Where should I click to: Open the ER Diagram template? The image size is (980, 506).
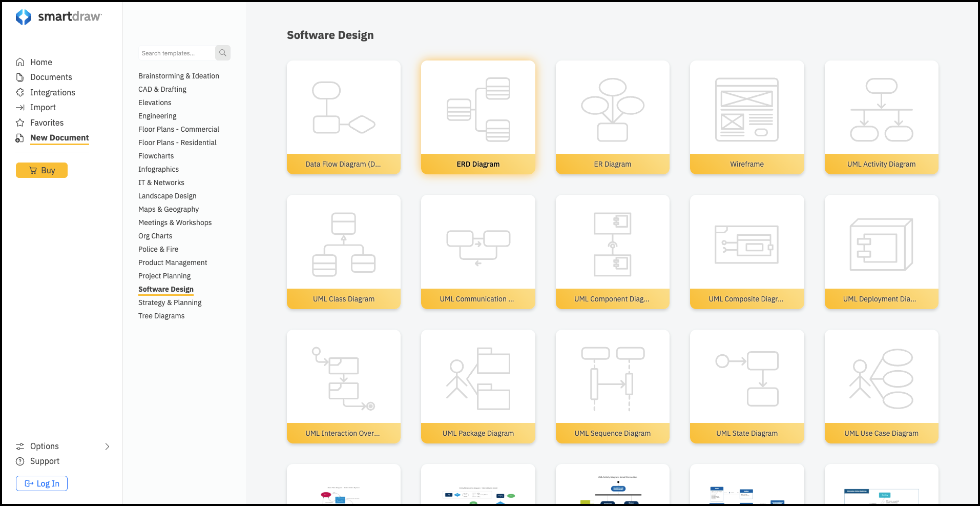613,117
